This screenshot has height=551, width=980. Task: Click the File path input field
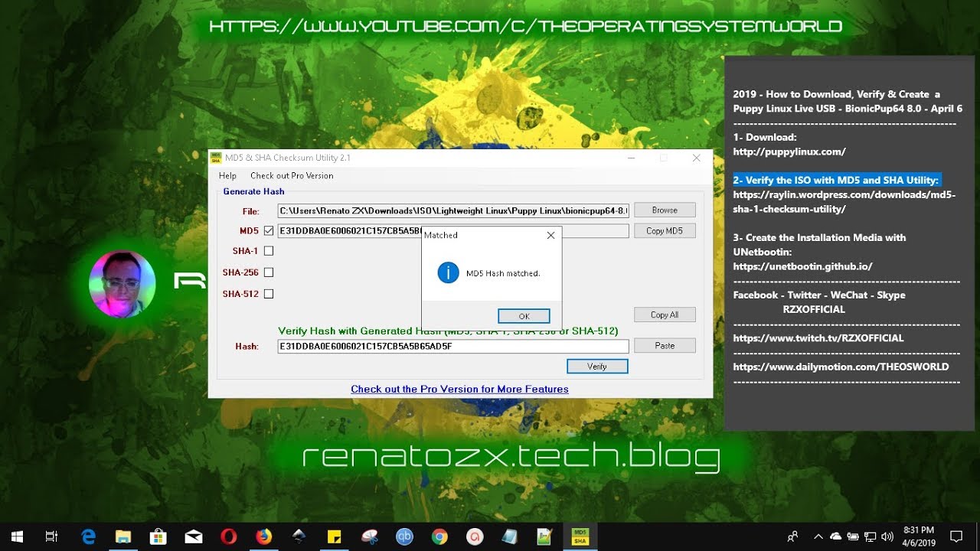coord(453,210)
